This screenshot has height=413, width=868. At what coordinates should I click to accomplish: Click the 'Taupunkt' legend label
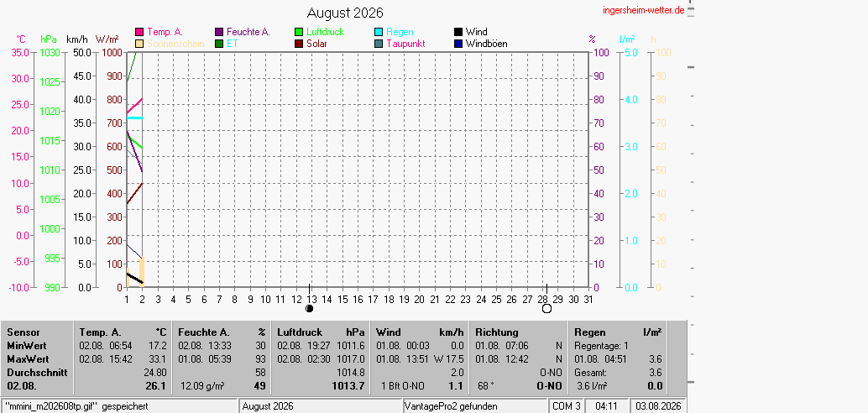(405, 43)
